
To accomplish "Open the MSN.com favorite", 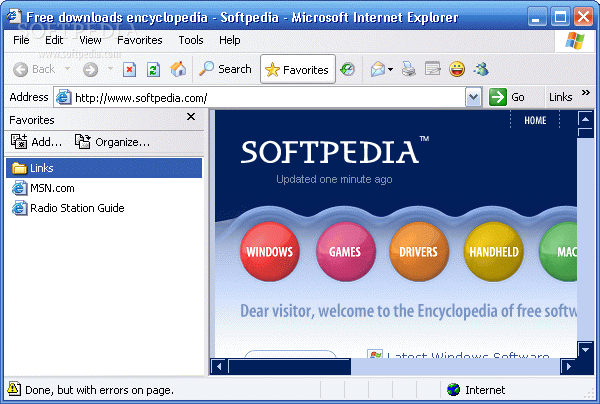I will pyautogui.click(x=43, y=188).
